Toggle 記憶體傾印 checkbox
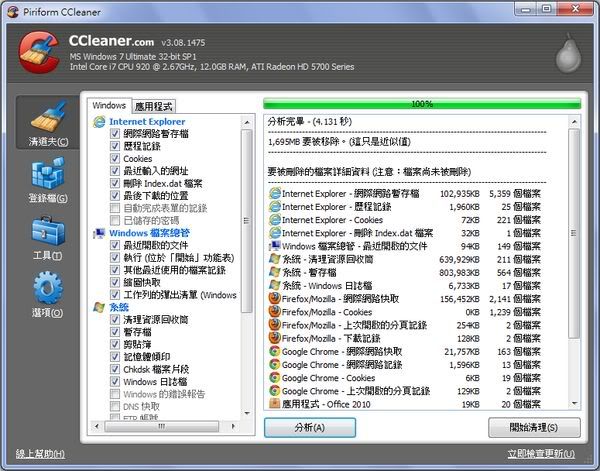Screen dimensions: 600x471 coord(114,357)
